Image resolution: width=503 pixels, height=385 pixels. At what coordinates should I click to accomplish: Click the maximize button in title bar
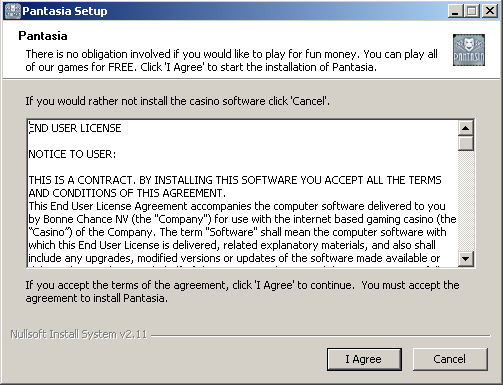pos(472,11)
